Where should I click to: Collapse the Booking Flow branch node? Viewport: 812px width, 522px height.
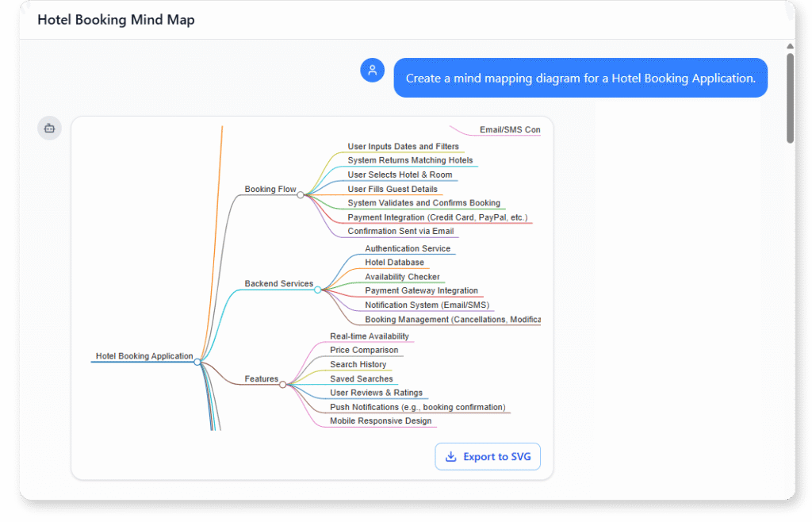300,190
